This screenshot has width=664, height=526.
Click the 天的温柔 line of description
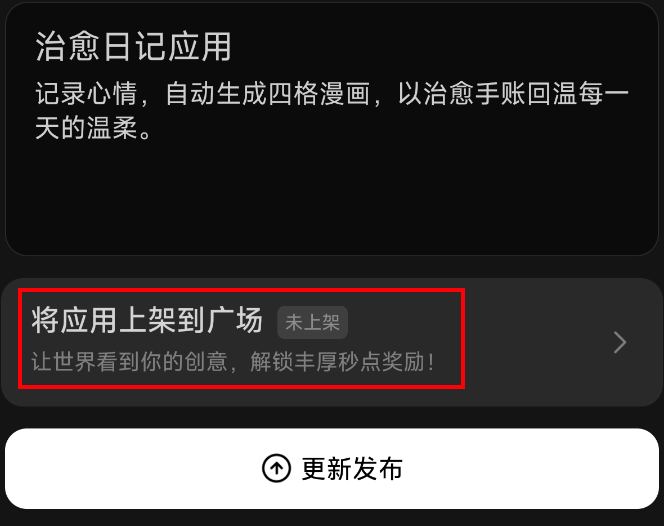[93, 127]
